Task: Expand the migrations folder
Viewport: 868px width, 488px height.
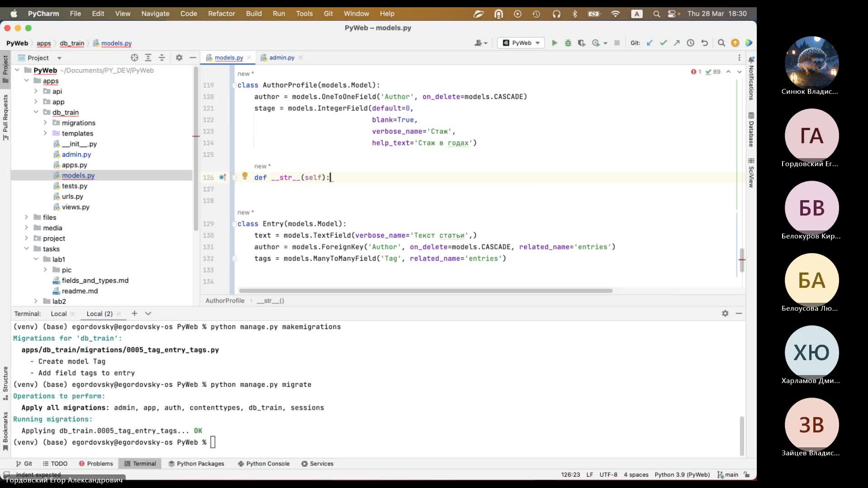Action: click(x=45, y=123)
